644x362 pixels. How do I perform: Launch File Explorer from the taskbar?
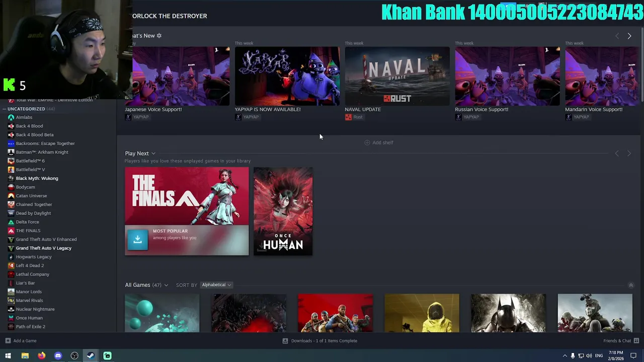pyautogui.click(x=25, y=356)
